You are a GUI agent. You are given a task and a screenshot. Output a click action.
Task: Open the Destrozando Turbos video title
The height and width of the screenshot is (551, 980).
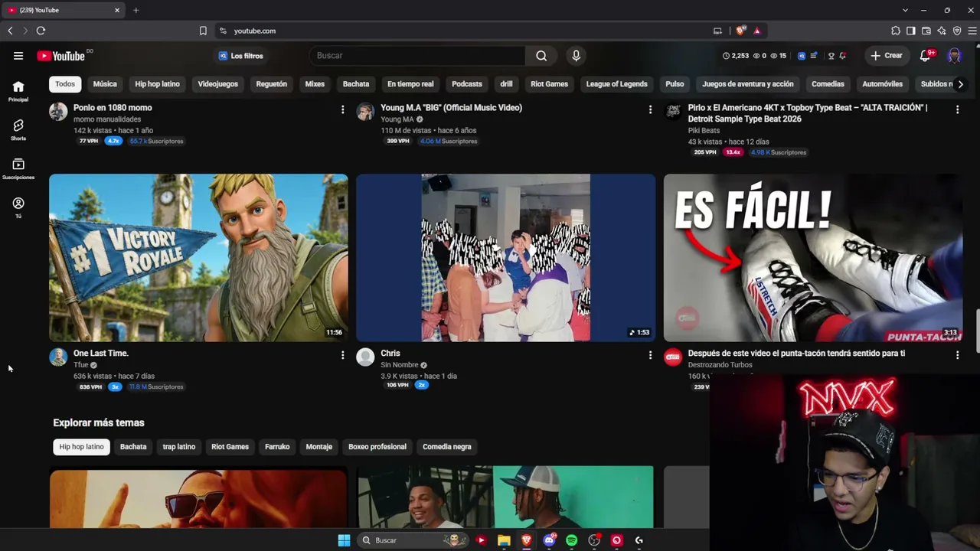[x=796, y=354]
